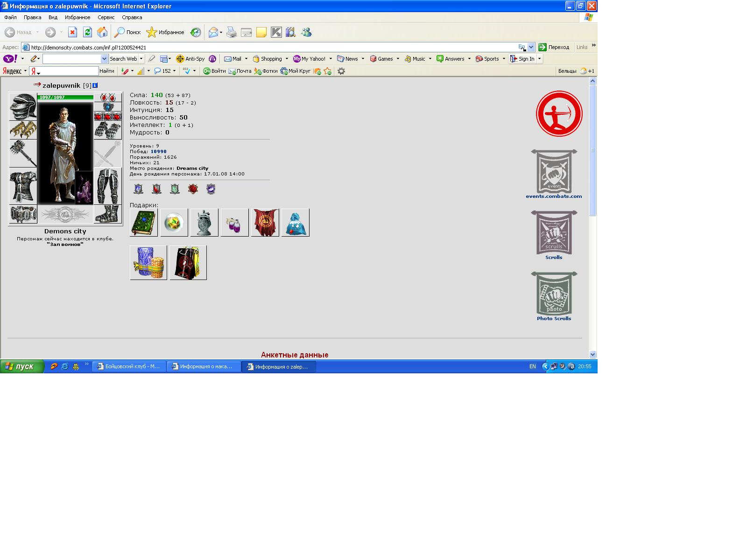Switch to Бойцовский клуб taskbar window
Image resolution: width=747 pixels, height=560 pixels.
pos(129,366)
